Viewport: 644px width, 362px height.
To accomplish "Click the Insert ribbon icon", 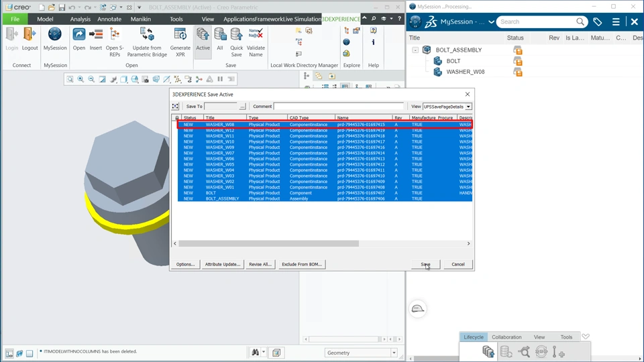I will click(x=96, y=34).
